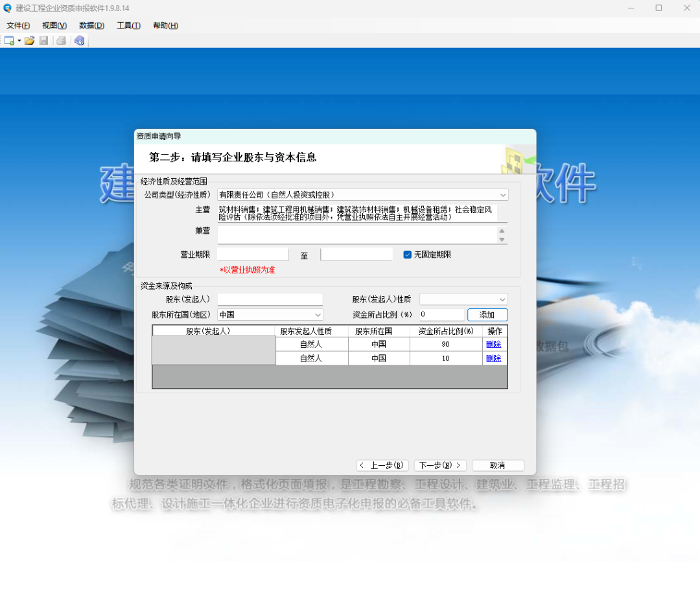Click the 下一步(N) button

click(x=440, y=465)
